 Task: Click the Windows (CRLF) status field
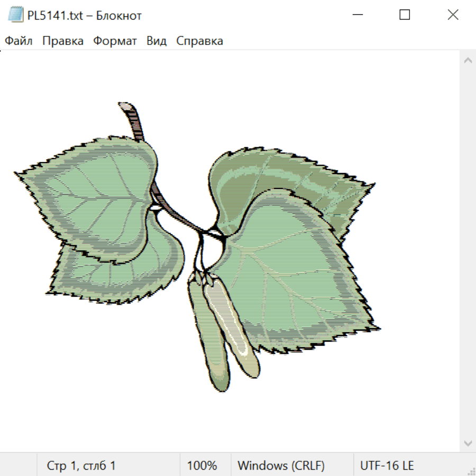[x=281, y=466]
